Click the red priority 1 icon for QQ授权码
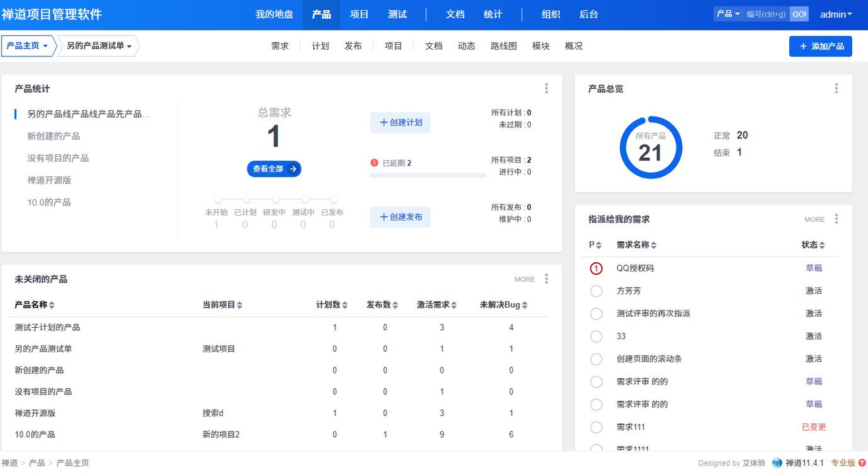The image size is (868, 474). pyautogui.click(x=596, y=268)
